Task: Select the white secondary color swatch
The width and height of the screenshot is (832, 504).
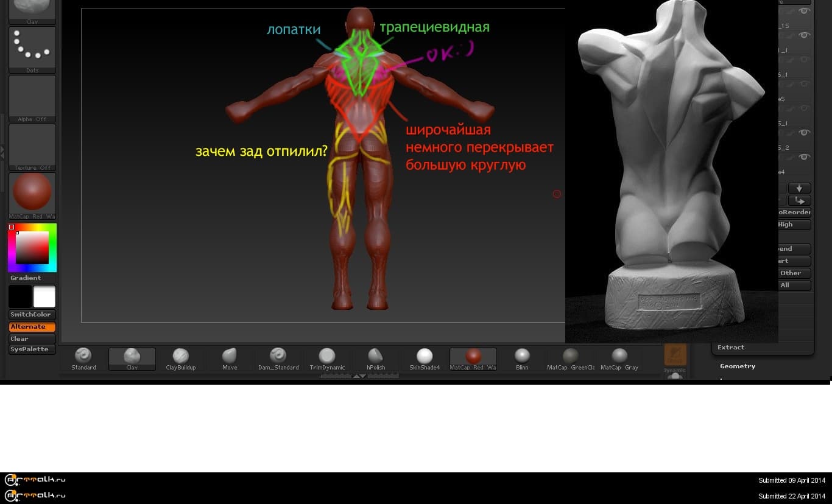Action: [x=44, y=297]
